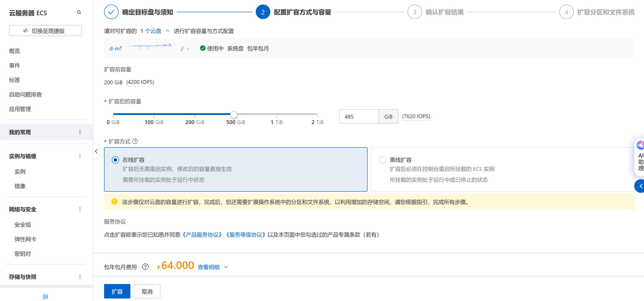Click the GiB unit box
The width and height of the screenshot is (644, 301).
pos(388,117)
